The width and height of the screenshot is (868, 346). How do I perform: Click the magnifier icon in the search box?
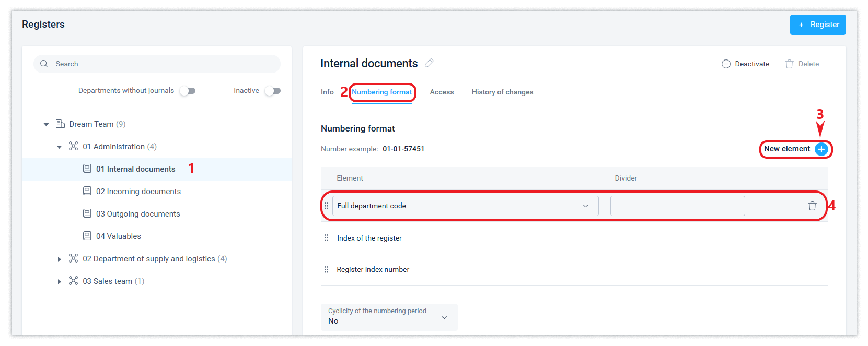point(44,64)
